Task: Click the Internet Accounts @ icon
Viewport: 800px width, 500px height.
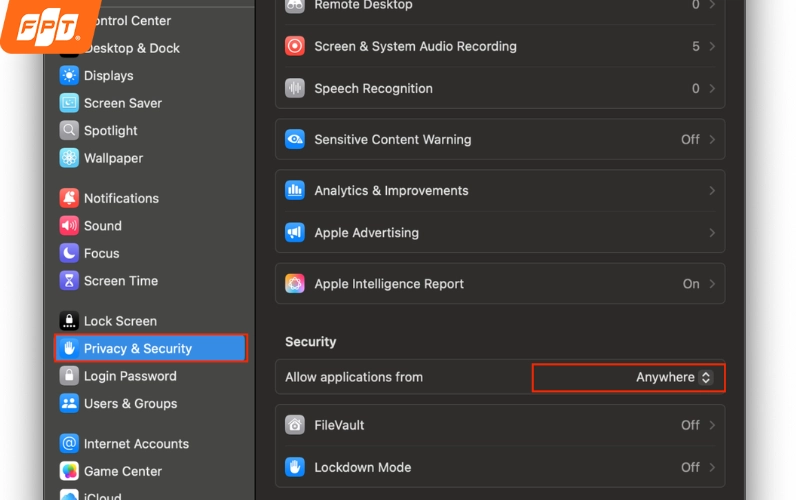Action: tap(69, 443)
